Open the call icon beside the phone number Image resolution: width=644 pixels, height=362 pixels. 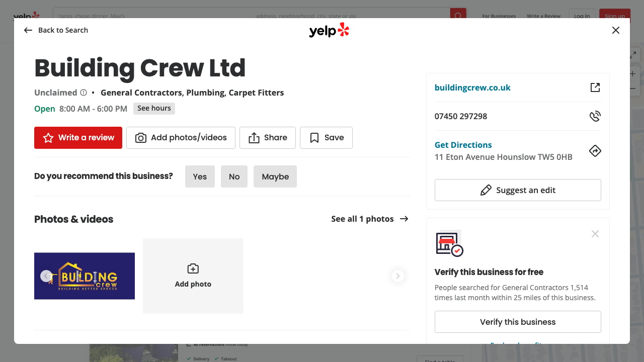595,116
